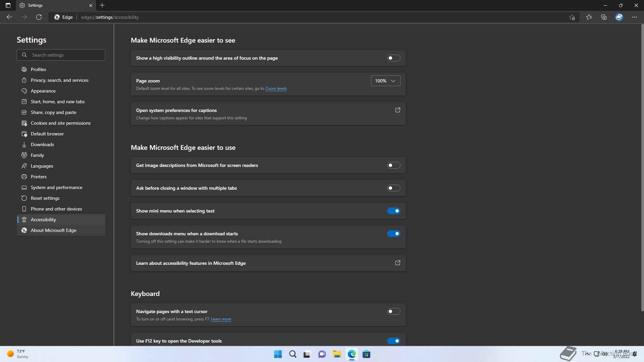Reload the settings page
This screenshot has width=644, height=362.
(x=39, y=17)
